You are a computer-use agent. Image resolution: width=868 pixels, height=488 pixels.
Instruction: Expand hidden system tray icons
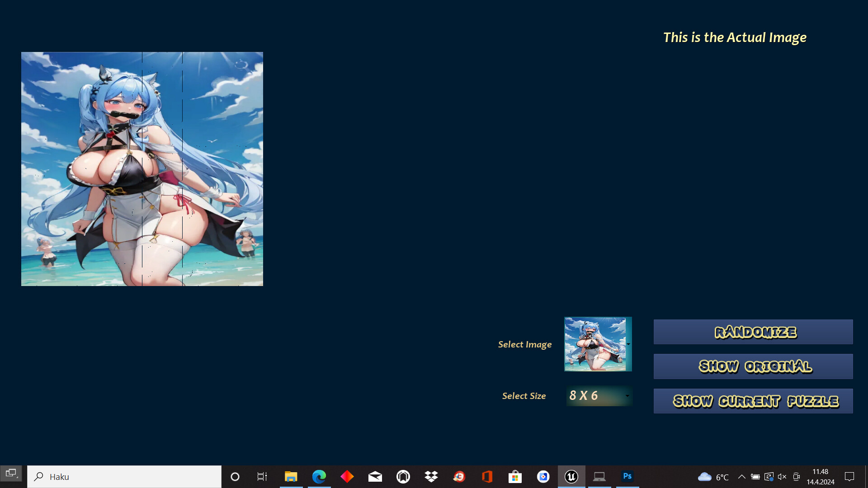coord(741,476)
